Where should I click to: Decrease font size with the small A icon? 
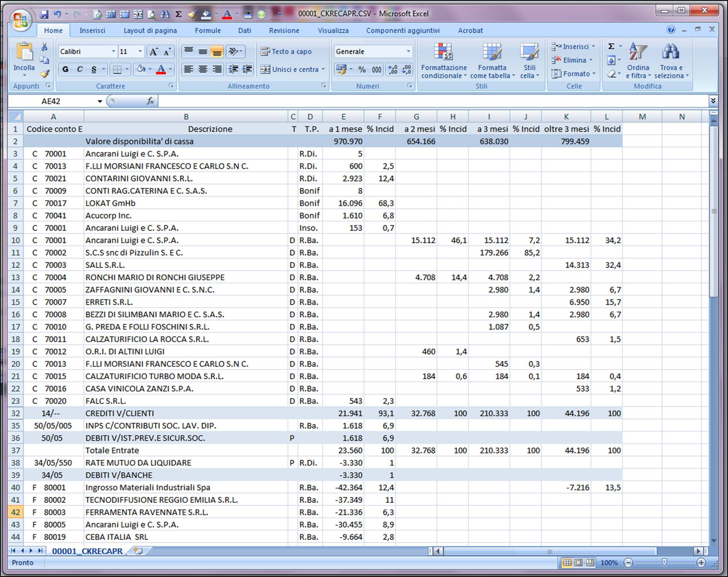(x=167, y=51)
